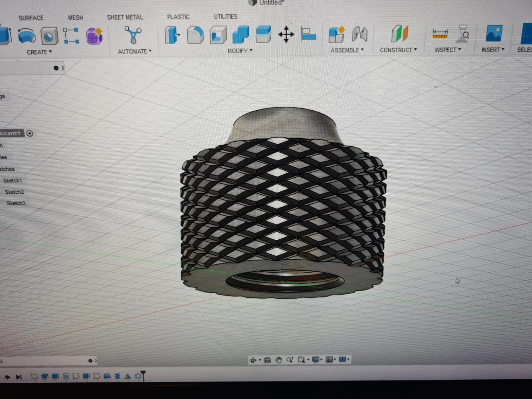Select Sketch2 in the browser tree
532x399 pixels.
(14, 192)
